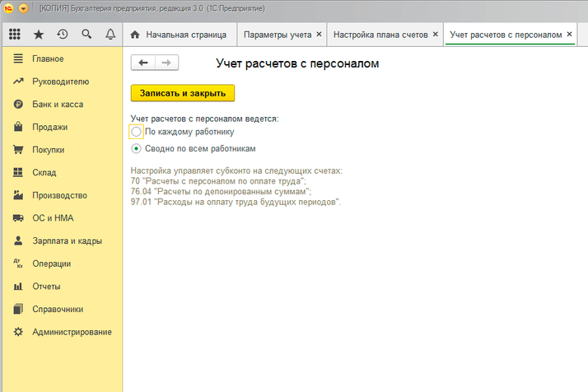Open 'Банк и касса' section
This screenshot has height=392, width=588.
coord(57,105)
